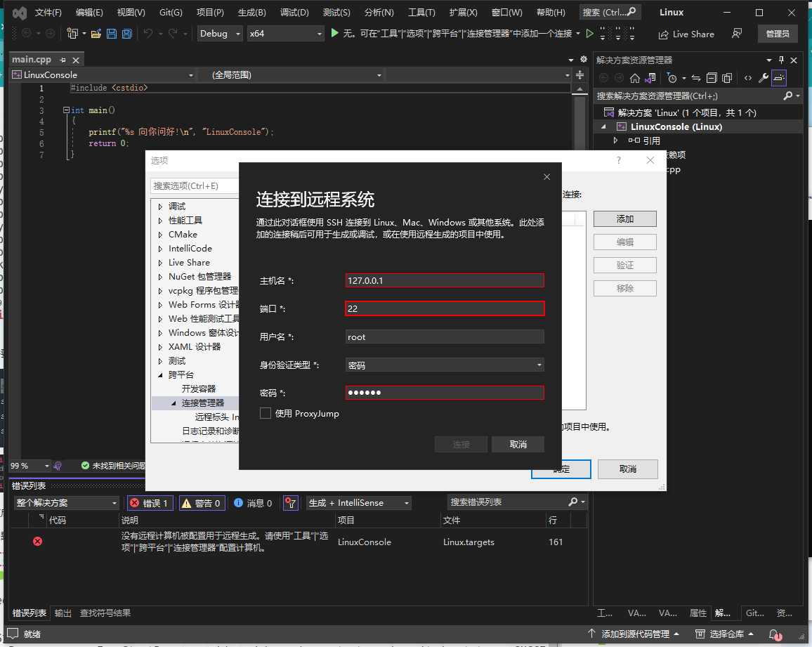
Task: Click the Linux.targets cell in error list
Action: point(469,542)
